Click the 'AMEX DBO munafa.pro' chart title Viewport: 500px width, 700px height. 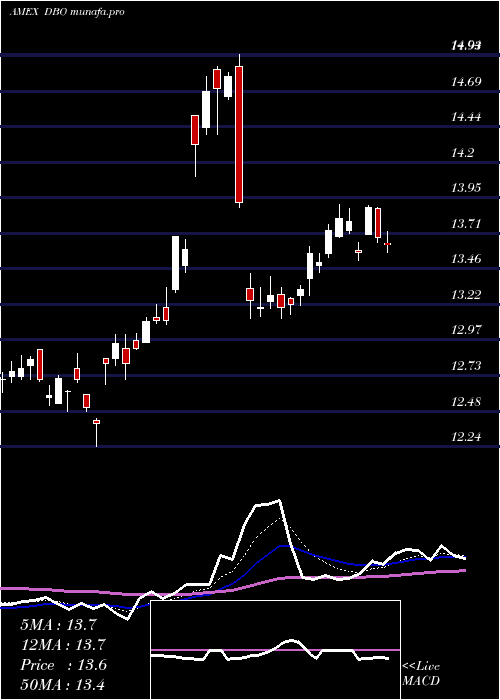point(67,12)
